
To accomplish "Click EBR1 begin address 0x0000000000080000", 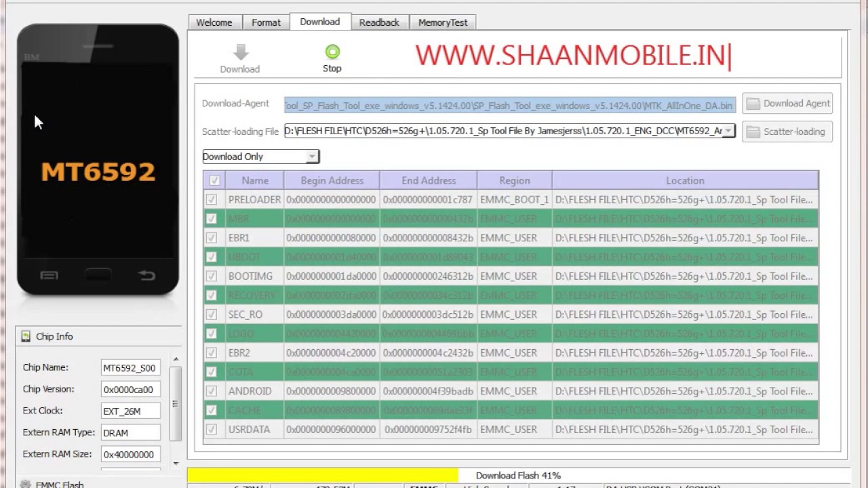I will pos(331,238).
